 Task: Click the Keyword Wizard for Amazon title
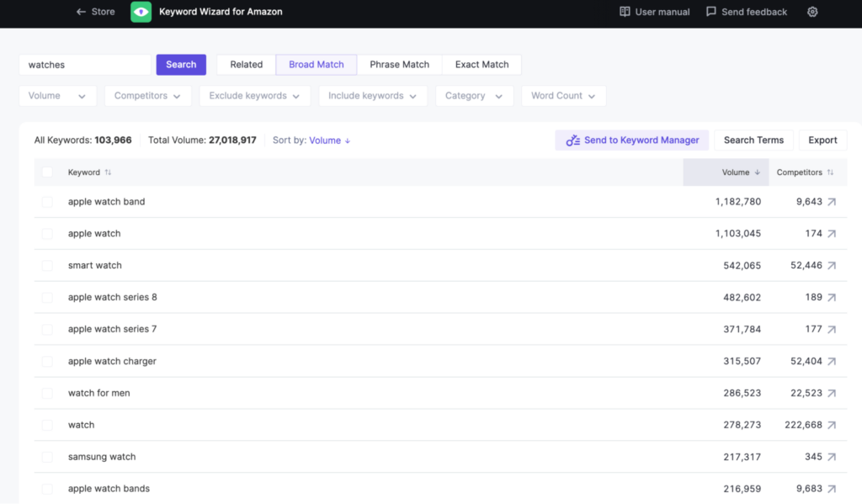pyautogui.click(x=221, y=12)
